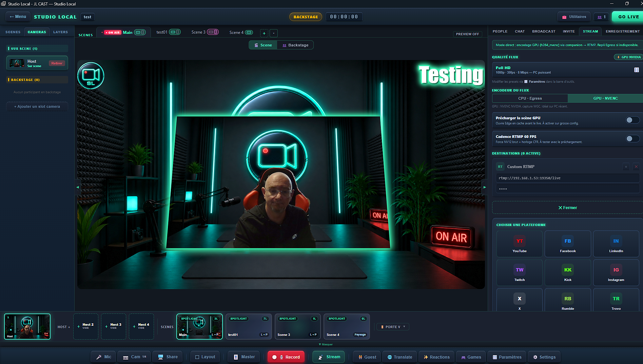
Task: Choose Kick platform tile
Action: (x=568, y=273)
